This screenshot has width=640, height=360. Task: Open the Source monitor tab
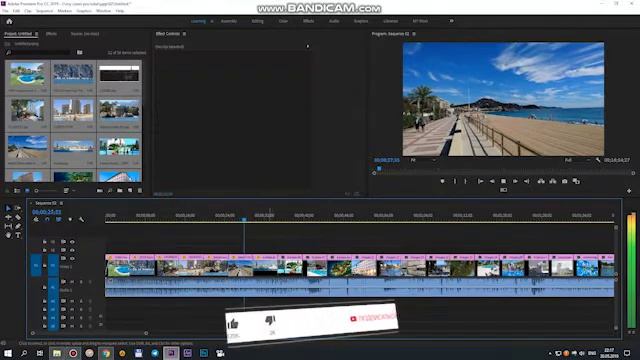[85, 34]
